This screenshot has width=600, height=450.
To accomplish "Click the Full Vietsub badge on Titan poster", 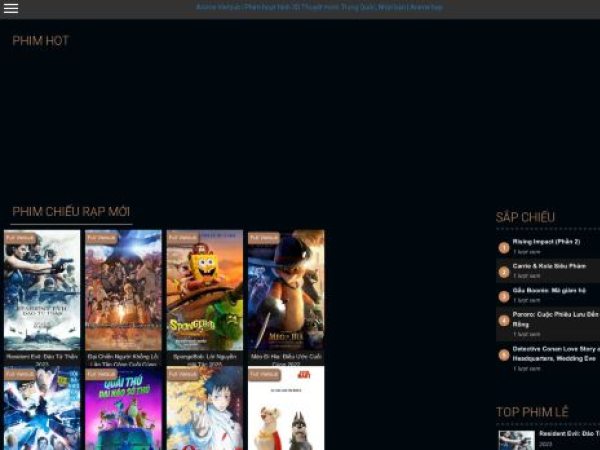I will [101, 238].
